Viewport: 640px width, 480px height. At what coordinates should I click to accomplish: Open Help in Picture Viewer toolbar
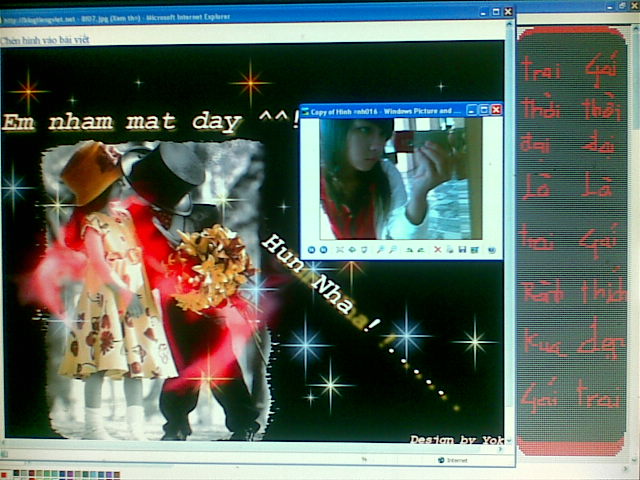point(492,250)
